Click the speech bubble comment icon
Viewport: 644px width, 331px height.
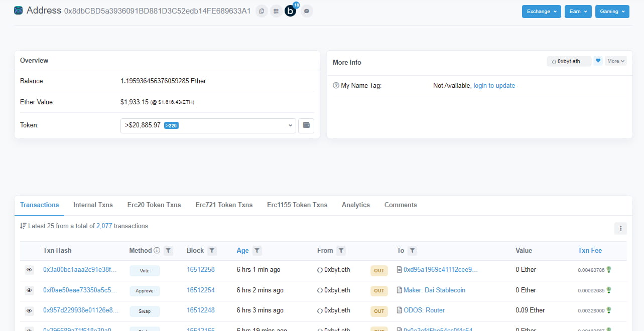point(307,11)
